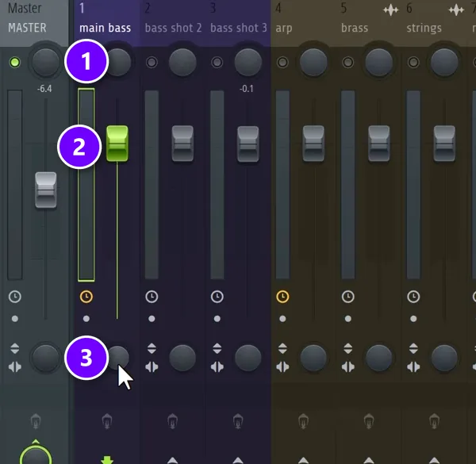Invert polarity on bass shot 3
The width and height of the screenshot is (476, 464).
coord(217,348)
